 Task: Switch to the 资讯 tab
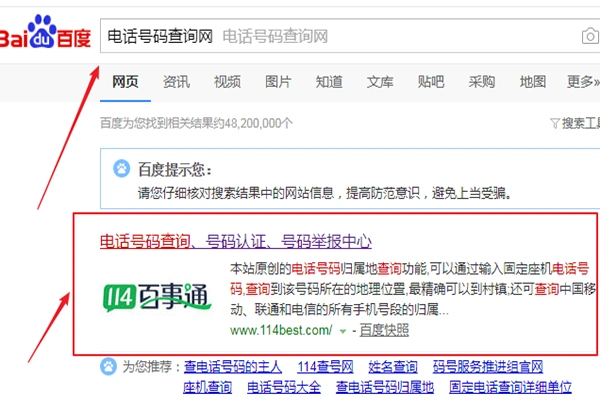[176, 82]
